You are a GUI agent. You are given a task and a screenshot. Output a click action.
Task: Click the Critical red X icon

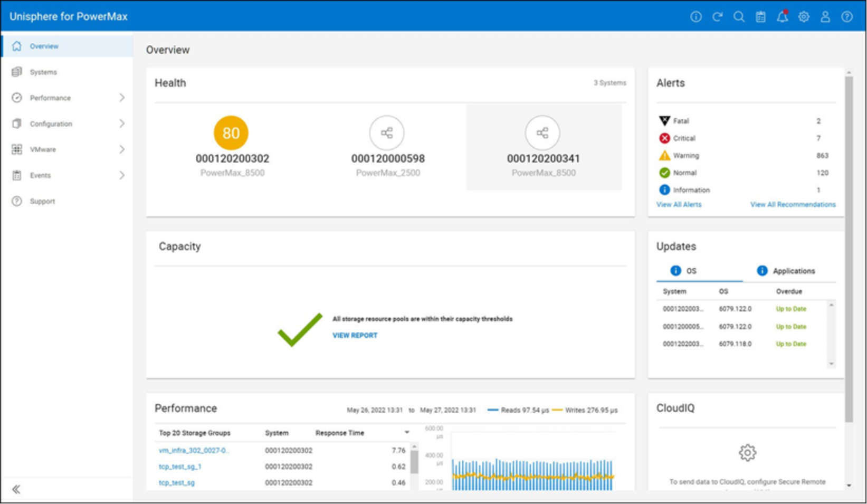[x=664, y=138]
